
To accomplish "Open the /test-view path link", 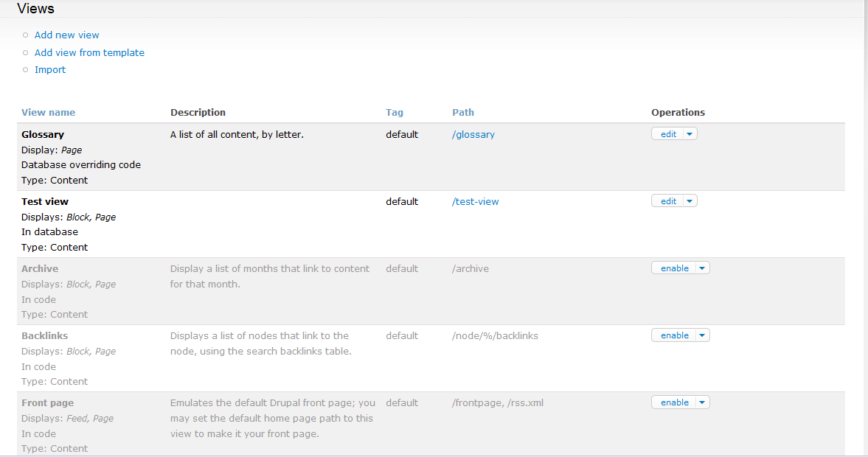I will [x=476, y=202].
